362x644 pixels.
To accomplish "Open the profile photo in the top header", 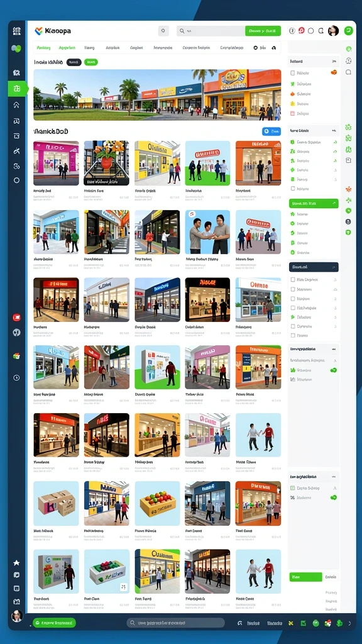I will [x=333, y=31].
